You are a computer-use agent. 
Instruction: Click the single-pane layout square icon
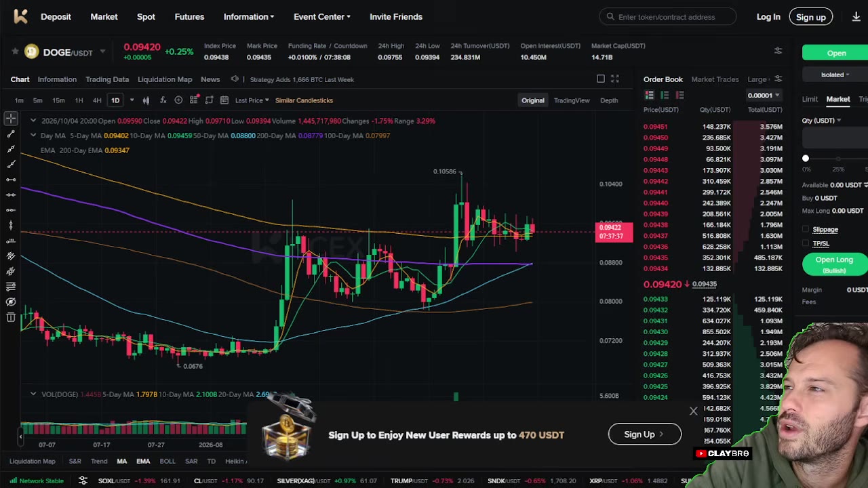[x=600, y=79]
